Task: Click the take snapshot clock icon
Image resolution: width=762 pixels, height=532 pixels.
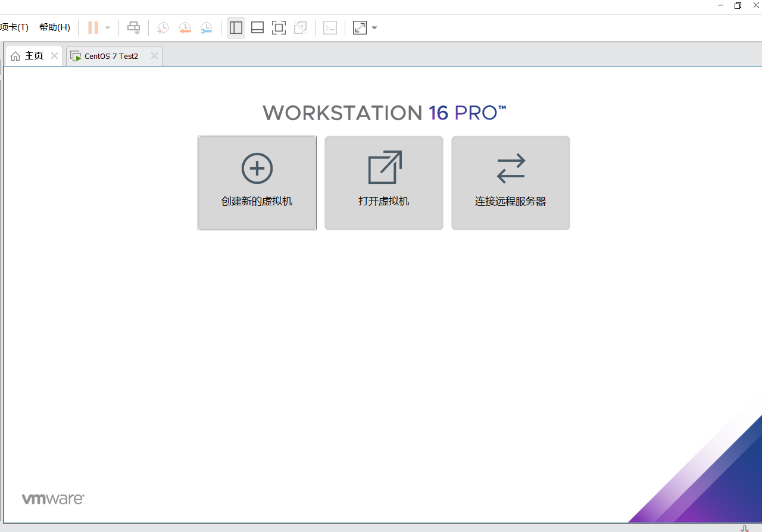Action: (163, 27)
